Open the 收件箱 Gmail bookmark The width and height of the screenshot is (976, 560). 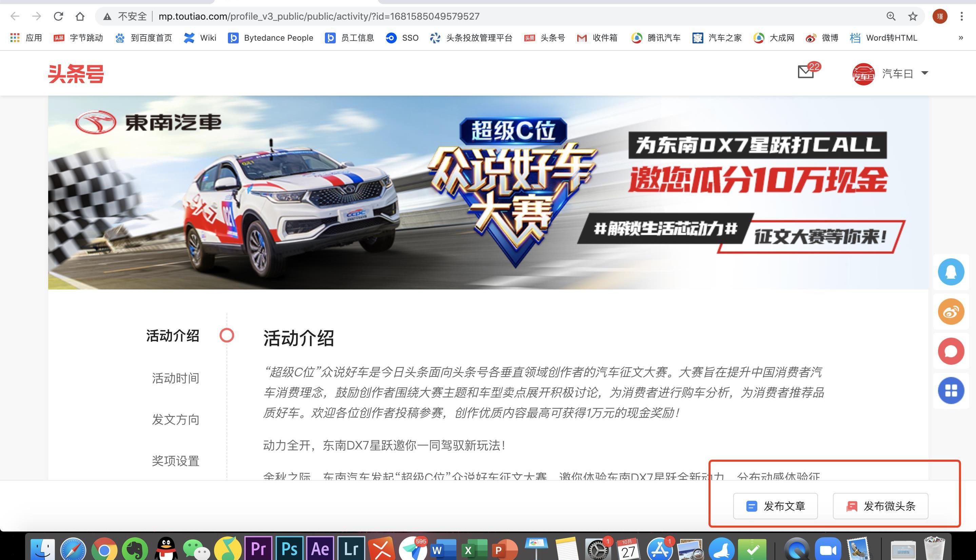tap(597, 38)
